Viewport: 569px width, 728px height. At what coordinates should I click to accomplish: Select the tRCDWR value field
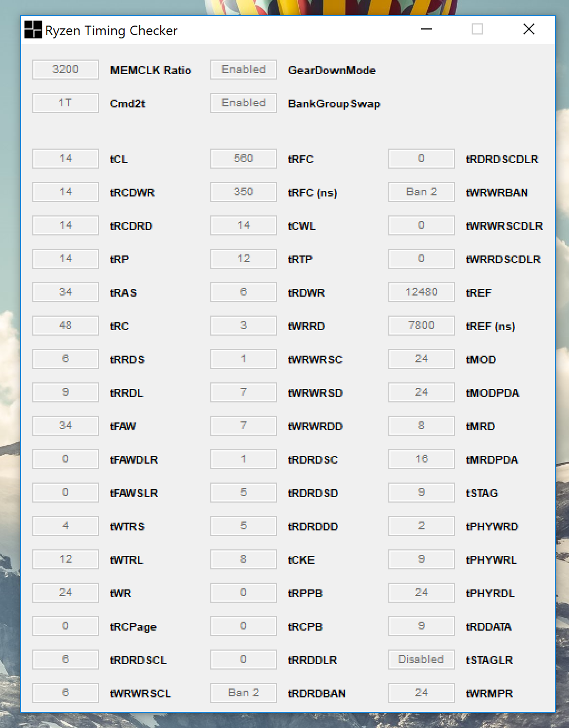coord(66,192)
